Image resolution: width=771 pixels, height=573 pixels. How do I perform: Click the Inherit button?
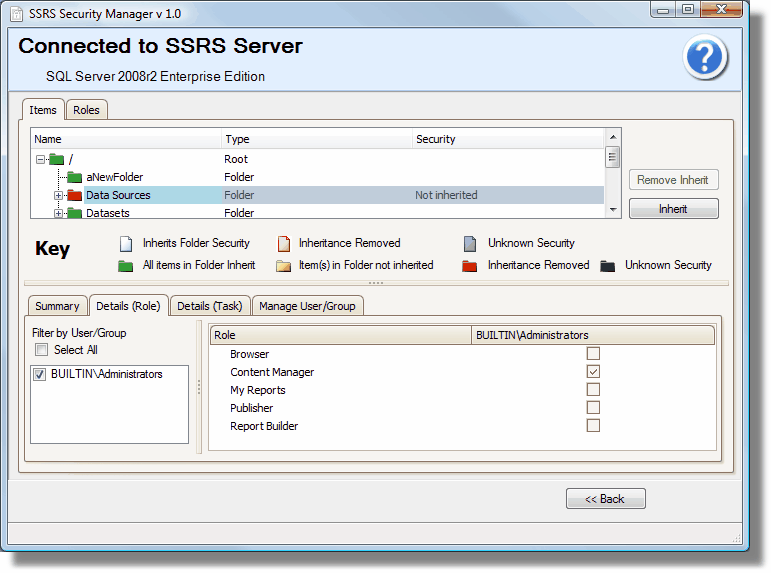tap(673, 209)
